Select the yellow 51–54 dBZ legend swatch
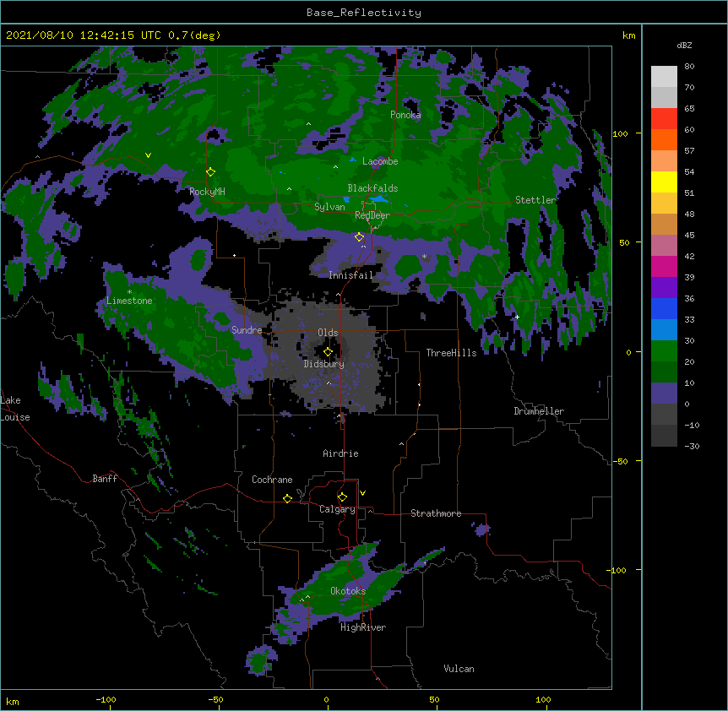The width and height of the screenshot is (728, 711). 664,182
